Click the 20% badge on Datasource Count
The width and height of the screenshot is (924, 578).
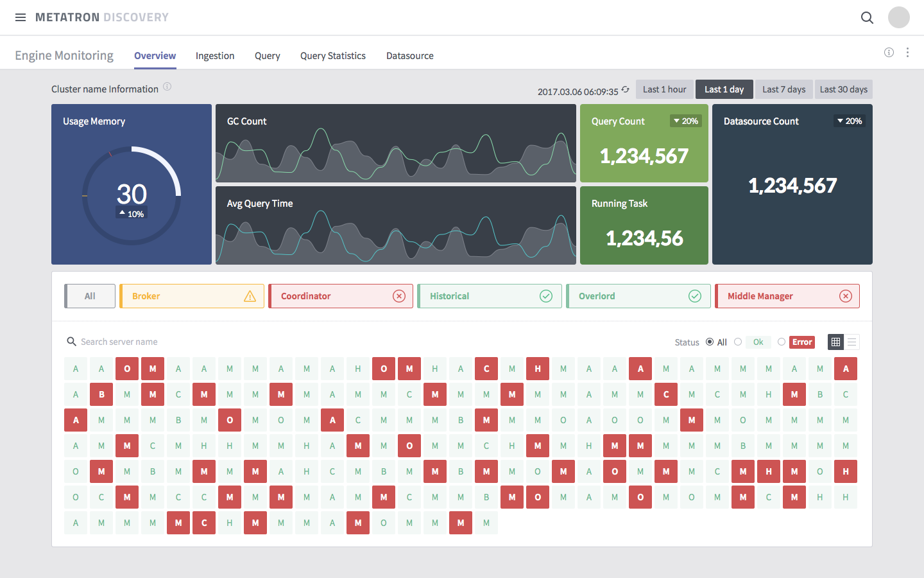(x=850, y=121)
